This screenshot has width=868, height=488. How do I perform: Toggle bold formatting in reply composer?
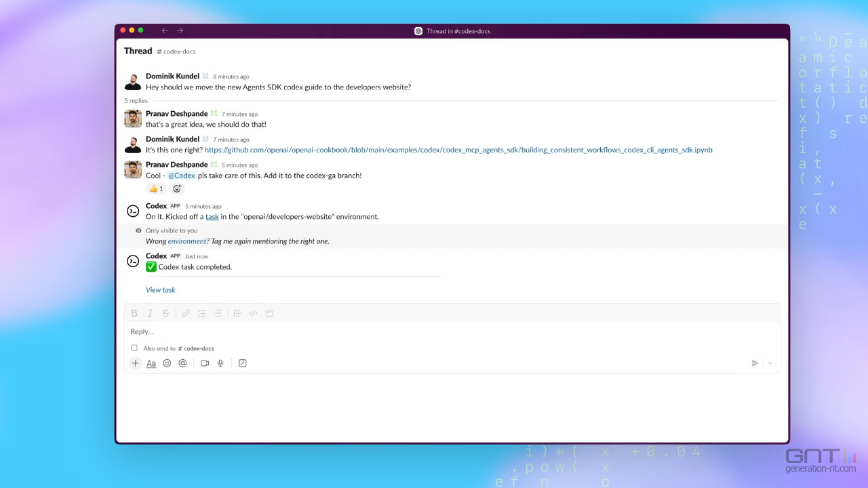134,313
